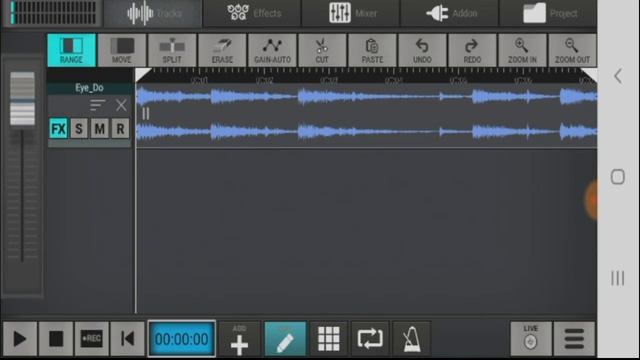Open the Mixer tab
This screenshot has height=360, width=640.
(351, 13)
